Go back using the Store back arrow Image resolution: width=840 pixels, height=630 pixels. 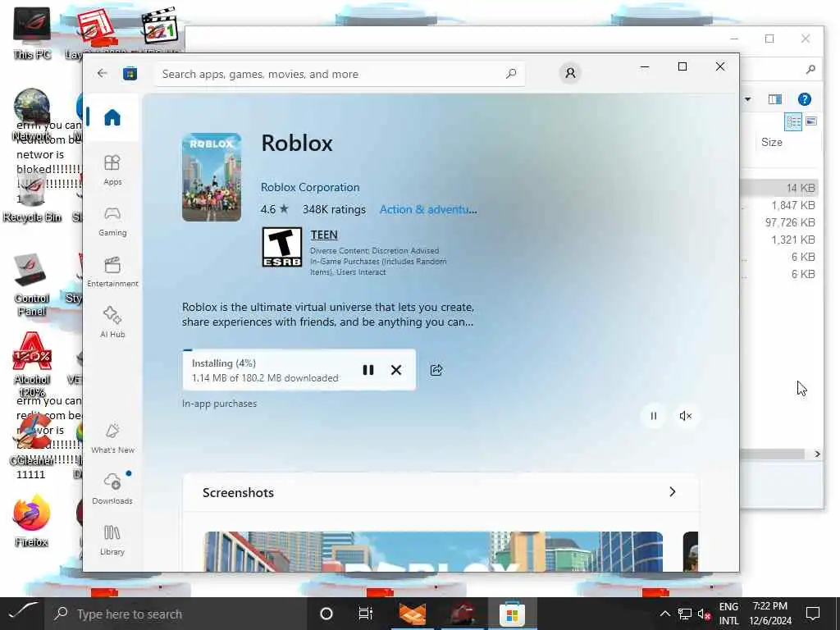(x=102, y=73)
